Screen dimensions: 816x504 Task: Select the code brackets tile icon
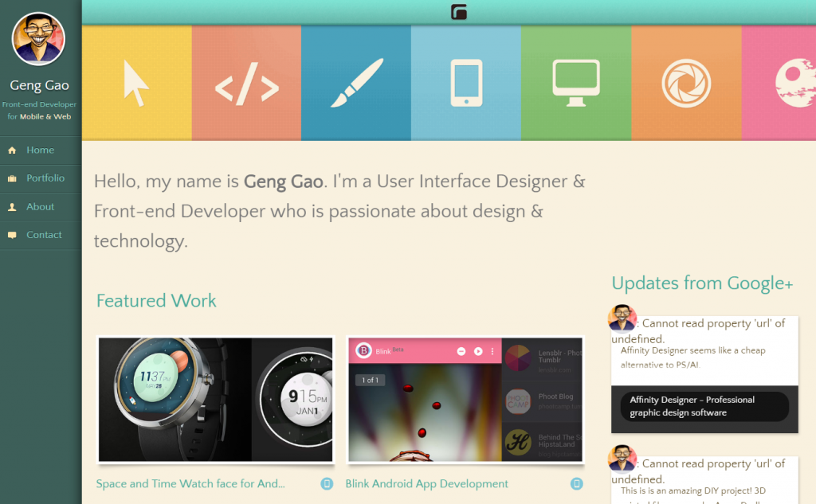point(246,83)
